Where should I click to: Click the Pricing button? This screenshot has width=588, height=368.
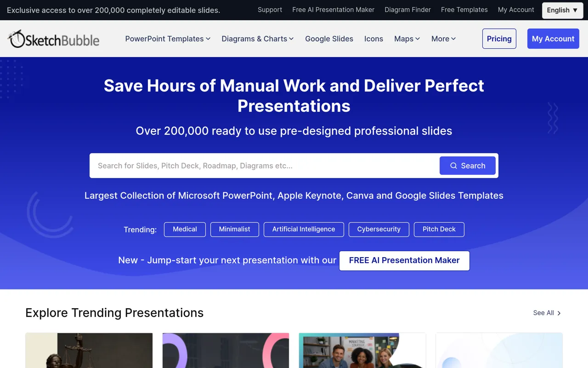(x=499, y=39)
